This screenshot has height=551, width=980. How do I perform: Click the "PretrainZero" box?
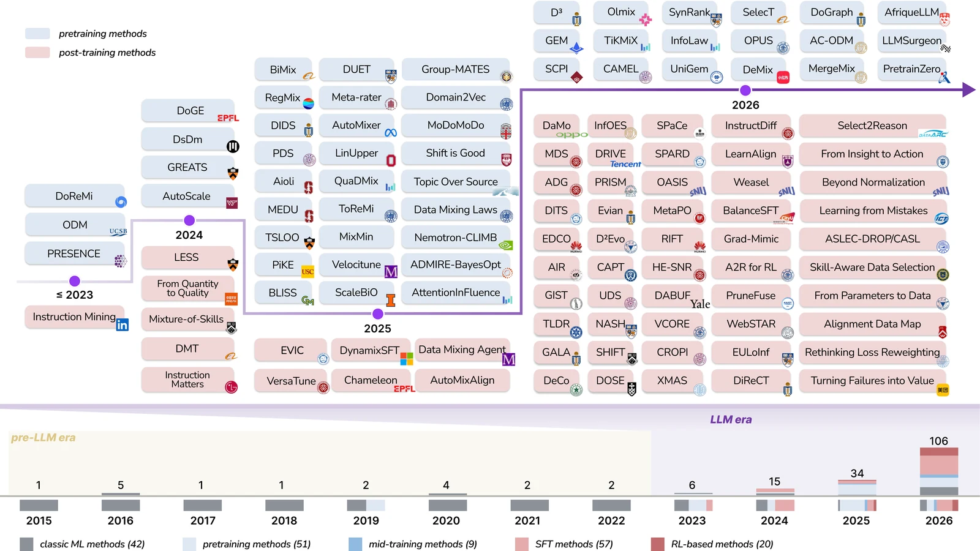pyautogui.click(x=911, y=69)
